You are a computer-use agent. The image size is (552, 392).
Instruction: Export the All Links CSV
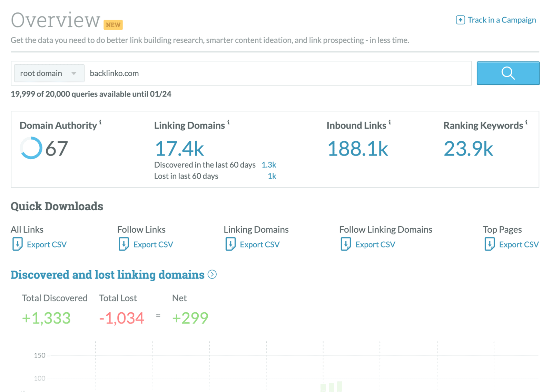pyautogui.click(x=47, y=244)
